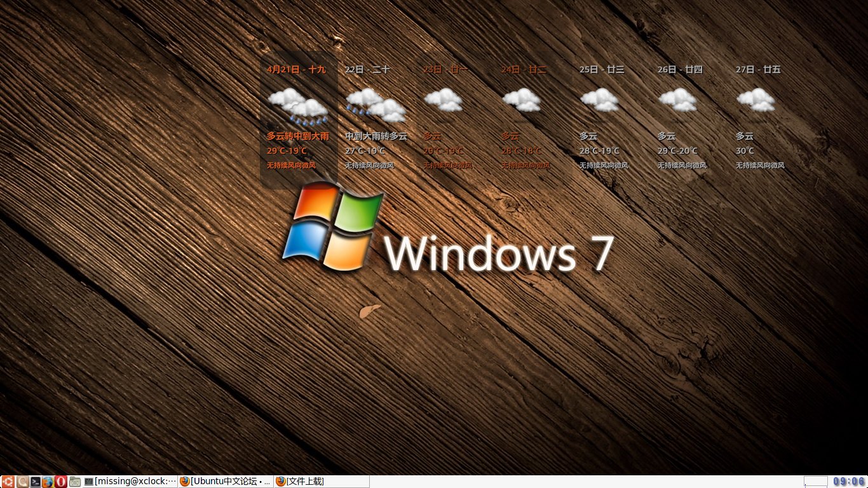Click the 28℃-18℃ temperature text
Screen dimensions: 868x488
tap(521, 151)
